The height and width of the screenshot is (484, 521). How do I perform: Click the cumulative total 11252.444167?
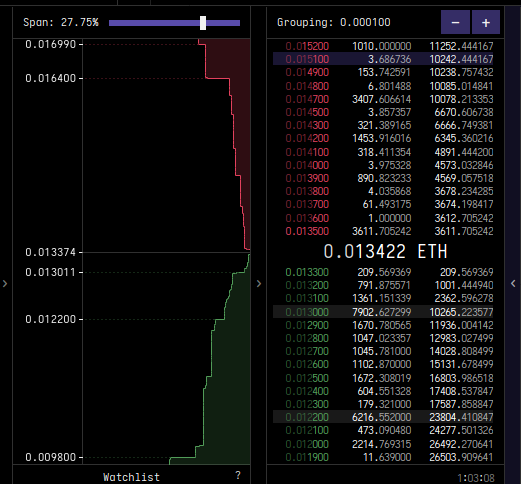tap(461, 46)
